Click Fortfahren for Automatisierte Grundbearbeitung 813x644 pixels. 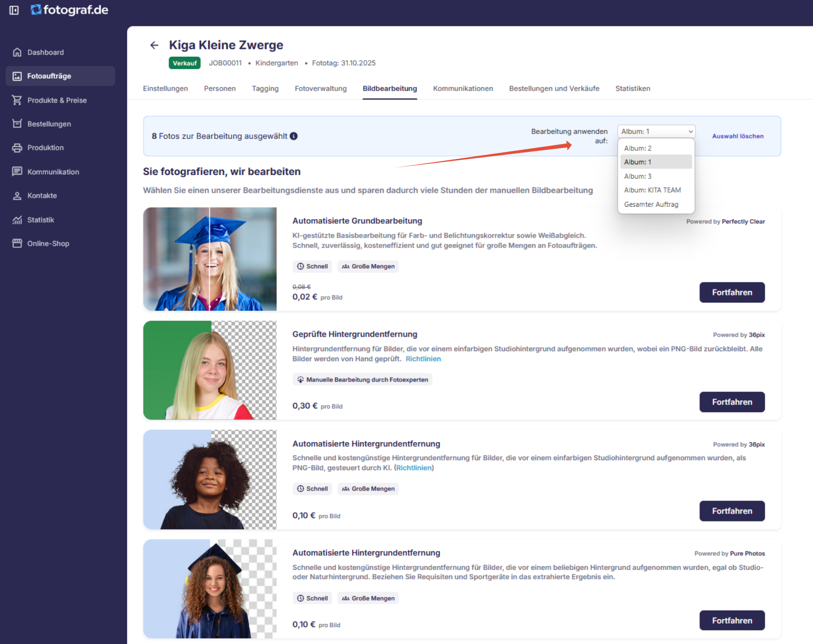click(x=732, y=292)
